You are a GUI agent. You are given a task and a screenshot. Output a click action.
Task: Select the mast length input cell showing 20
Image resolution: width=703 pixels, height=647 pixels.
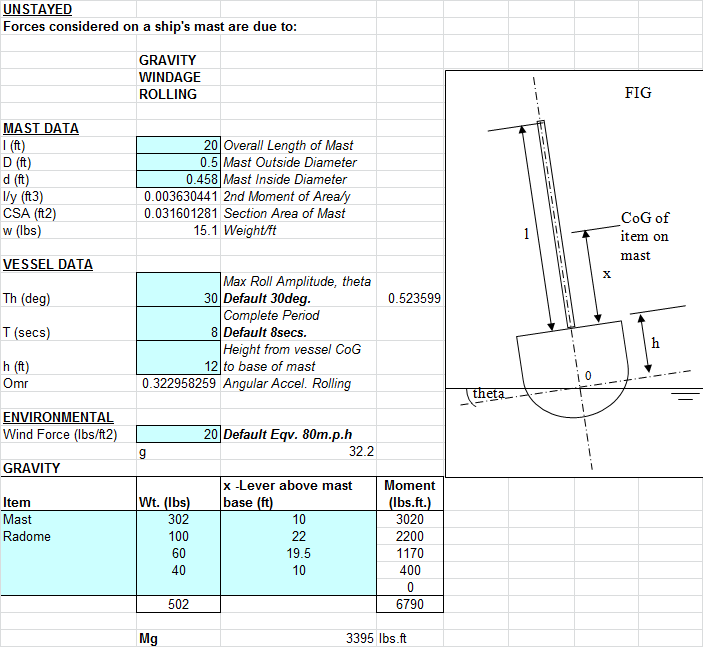pos(178,145)
